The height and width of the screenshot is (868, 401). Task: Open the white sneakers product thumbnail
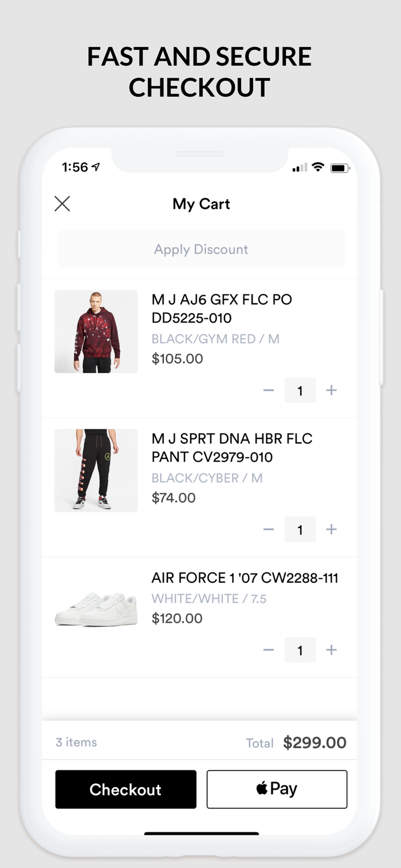96,610
